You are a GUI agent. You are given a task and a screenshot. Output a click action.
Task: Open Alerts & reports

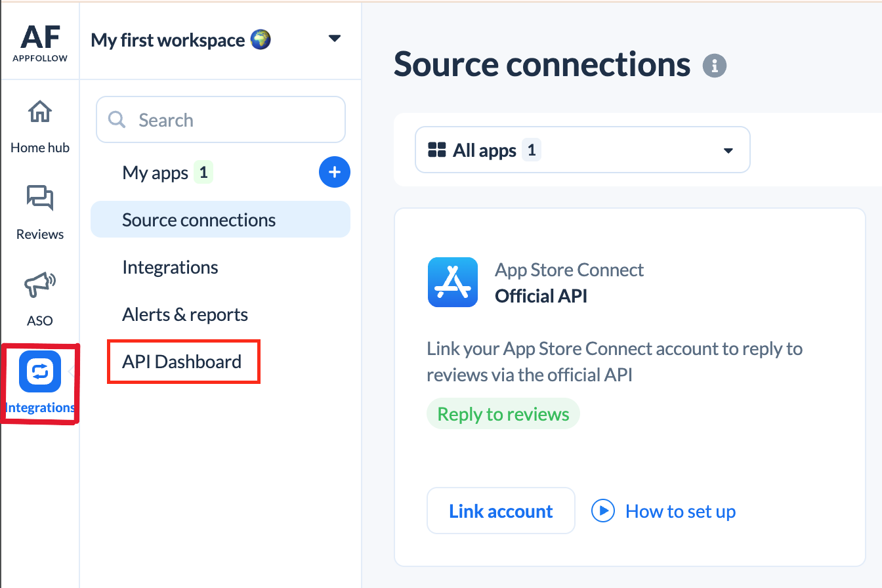click(x=185, y=314)
